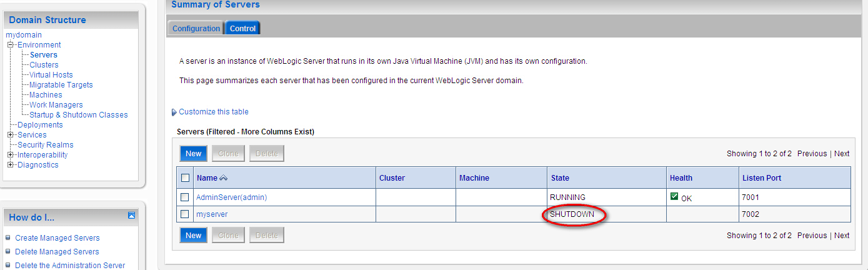This screenshot has height=270, width=868.
Task: Toggle the select-all servers checkbox
Action: (185, 178)
